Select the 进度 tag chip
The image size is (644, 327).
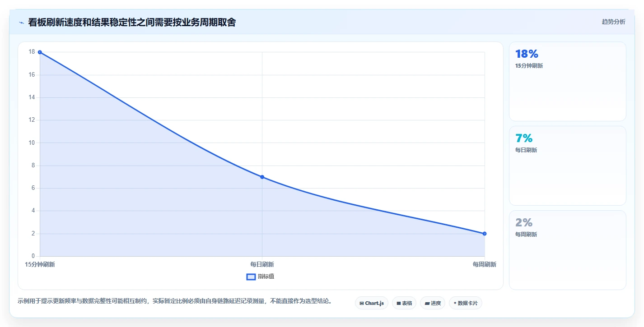[433, 303]
